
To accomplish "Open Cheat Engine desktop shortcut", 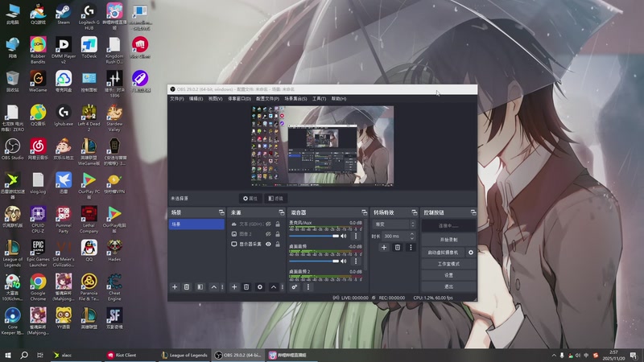I will 114,287.
